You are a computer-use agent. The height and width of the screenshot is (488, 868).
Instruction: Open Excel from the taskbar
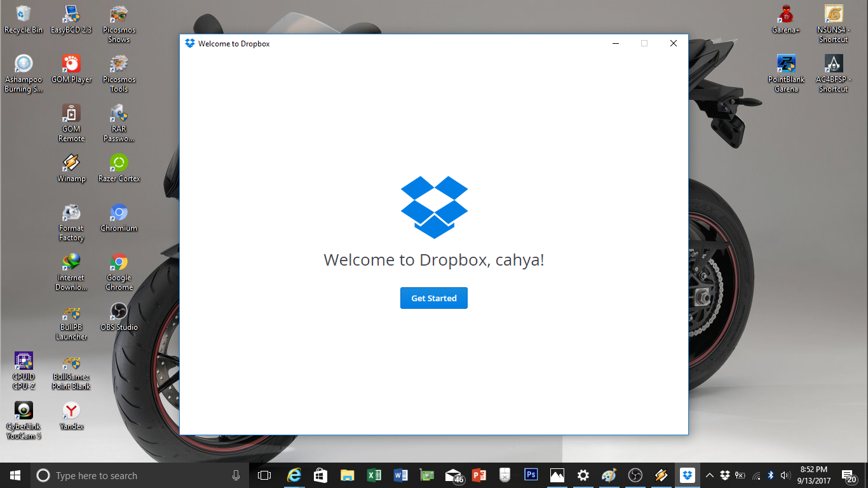(x=374, y=475)
